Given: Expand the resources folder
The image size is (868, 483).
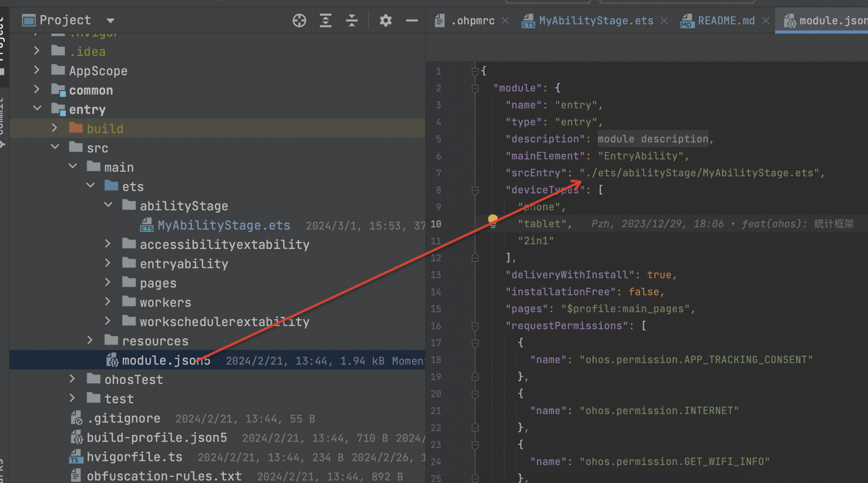Looking at the screenshot, I should coord(90,340).
